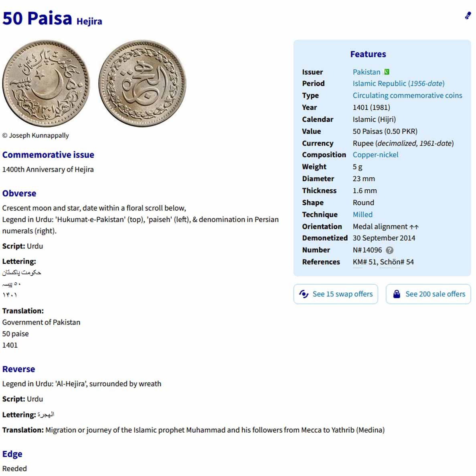Click the swap arrows icon
476x476 pixels.
[304, 294]
